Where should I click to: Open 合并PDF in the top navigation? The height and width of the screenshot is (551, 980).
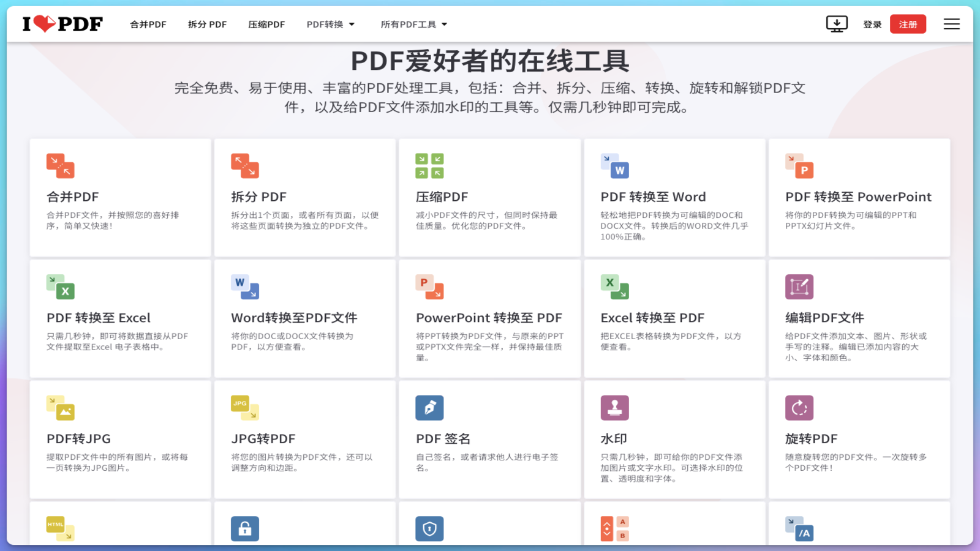(148, 24)
